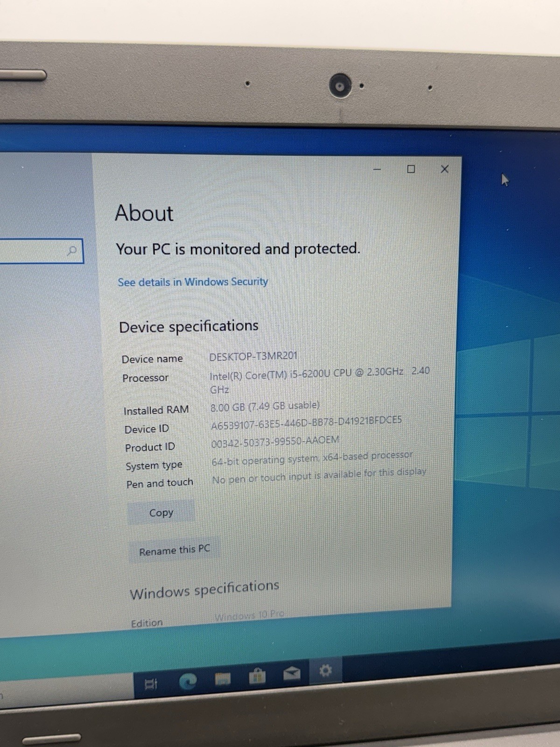Launch Microsoft Edge from the taskbar

(x=188, y=682)
